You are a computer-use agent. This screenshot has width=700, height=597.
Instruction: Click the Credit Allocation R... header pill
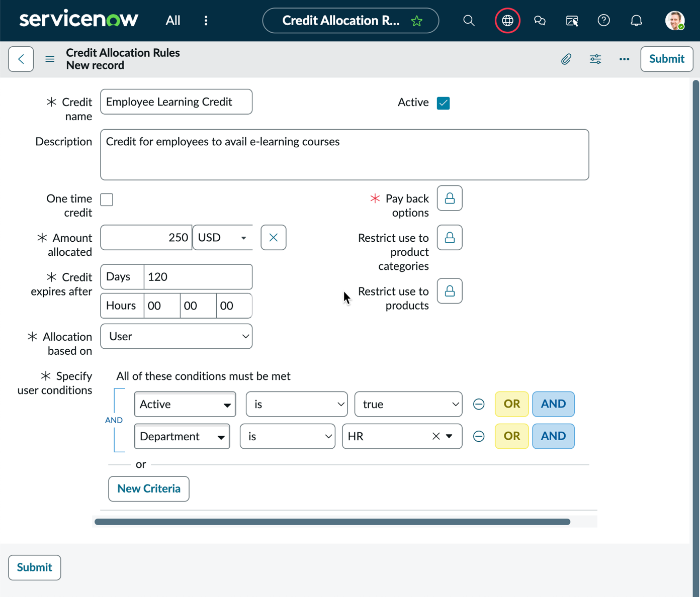tap(351, 21)
